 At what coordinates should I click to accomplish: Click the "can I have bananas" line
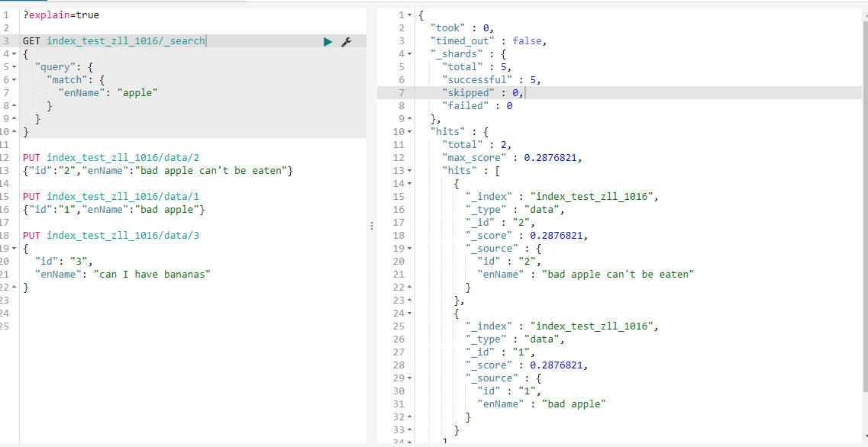pyautogui.click(x=123, y=274)
